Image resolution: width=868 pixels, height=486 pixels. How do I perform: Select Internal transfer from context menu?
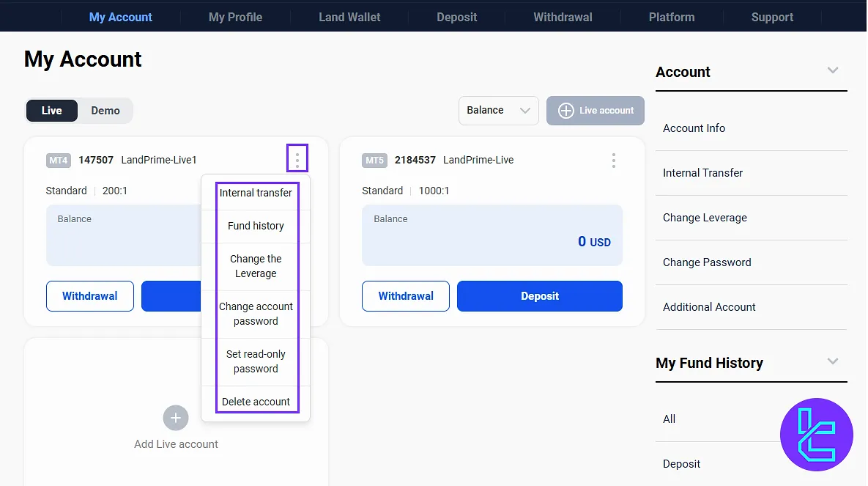[256, 193]
